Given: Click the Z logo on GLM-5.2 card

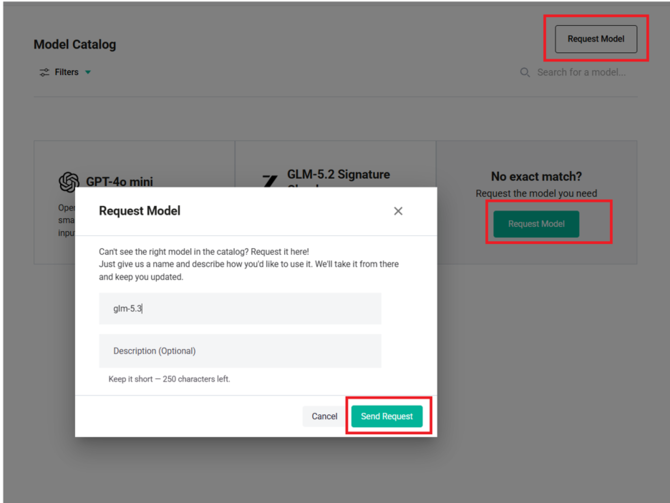Looking at the screenshot, I should 270,181.
